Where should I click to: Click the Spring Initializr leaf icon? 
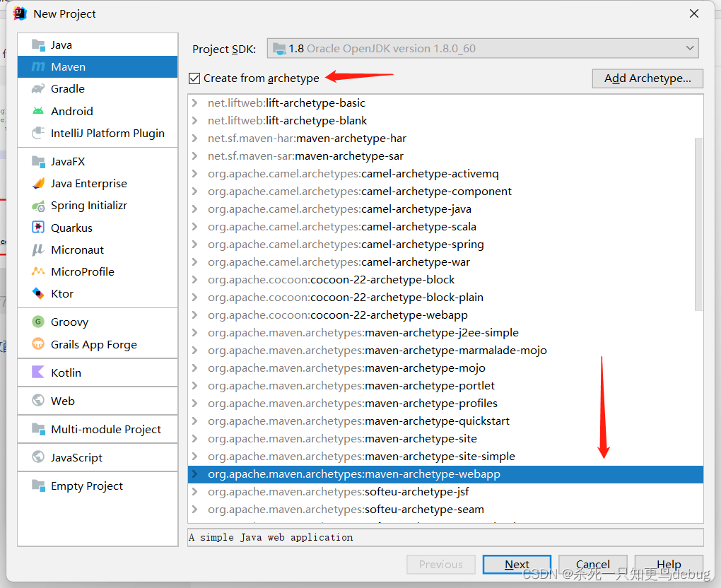coord(38,206)
